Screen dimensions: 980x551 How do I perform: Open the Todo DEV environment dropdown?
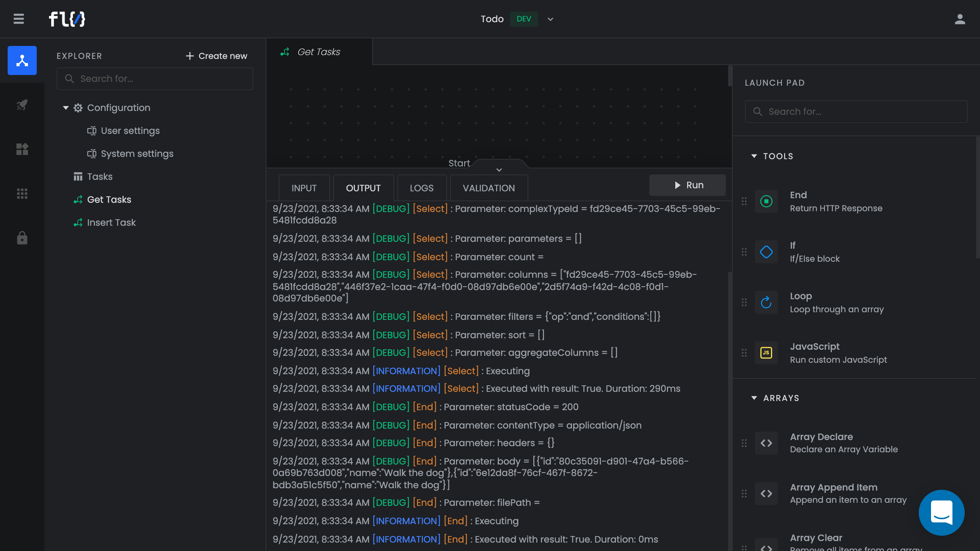click(550, 19)
